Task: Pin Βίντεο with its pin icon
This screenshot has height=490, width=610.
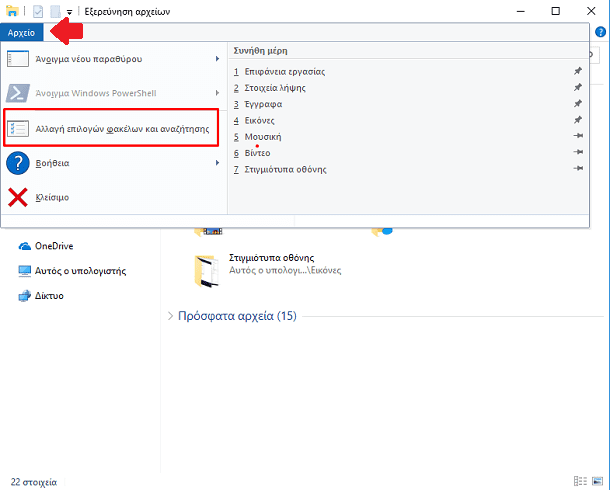Action: coord(578,152)
